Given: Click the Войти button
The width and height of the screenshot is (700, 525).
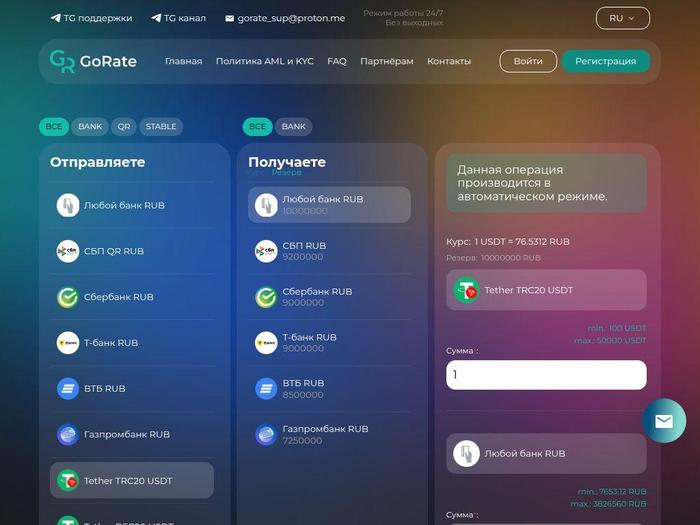Looking at the screenshot, I should tap(528, 61).
